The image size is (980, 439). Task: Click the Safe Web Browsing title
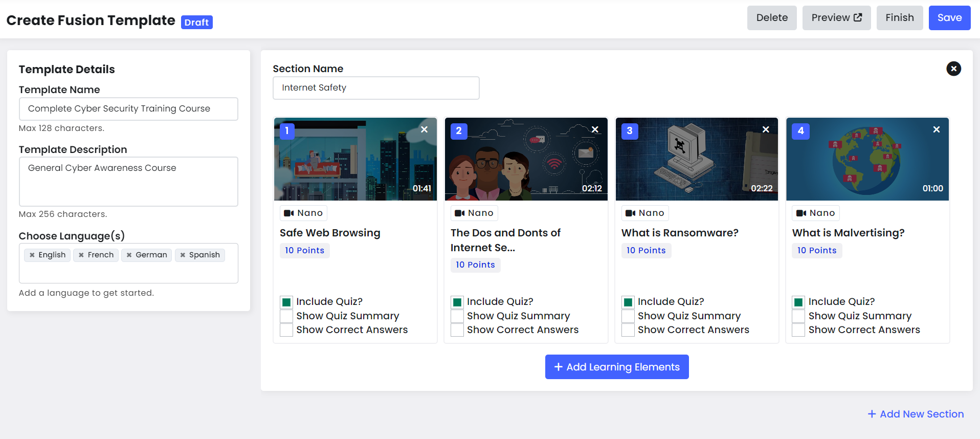click(x=330, y=233)
